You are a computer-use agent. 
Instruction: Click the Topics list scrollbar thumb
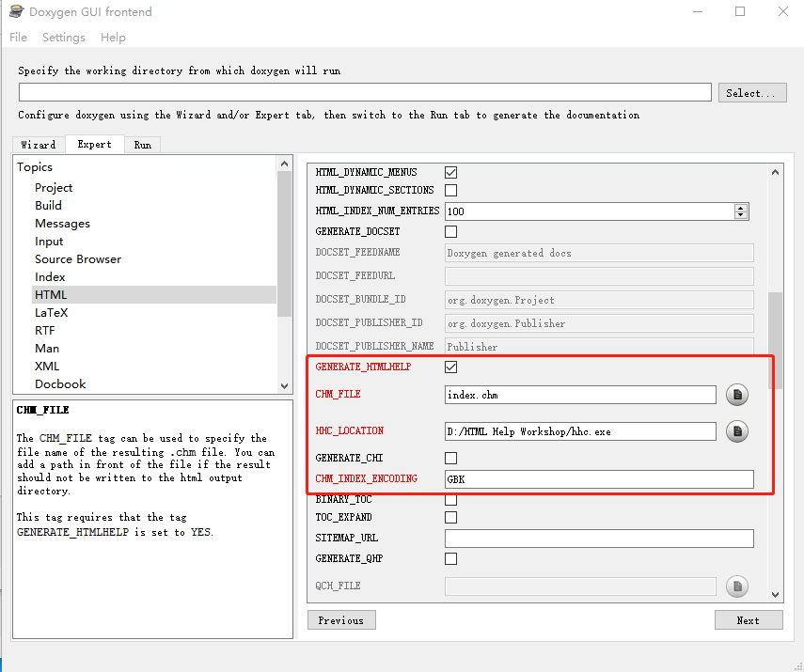(285, 244)
